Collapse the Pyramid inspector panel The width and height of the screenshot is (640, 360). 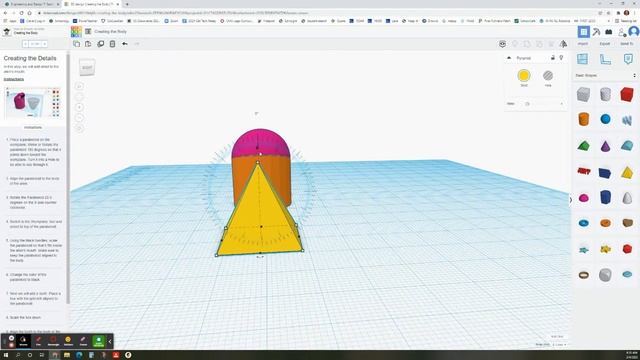[x=509, y=58]
